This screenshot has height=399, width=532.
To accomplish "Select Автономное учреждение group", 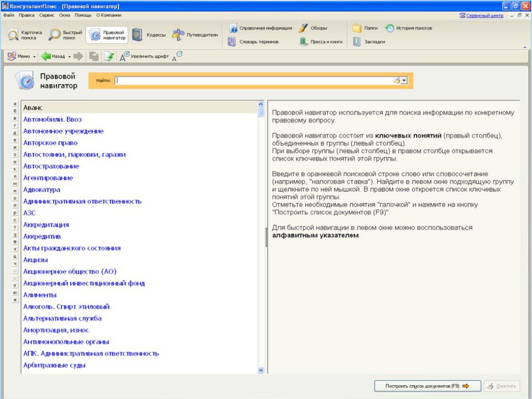I will click(63, 131).
